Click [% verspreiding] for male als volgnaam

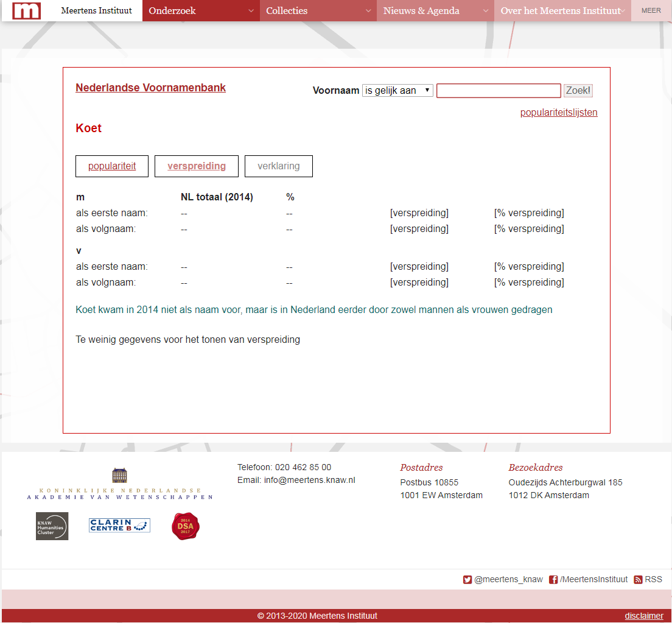[529, 229]
